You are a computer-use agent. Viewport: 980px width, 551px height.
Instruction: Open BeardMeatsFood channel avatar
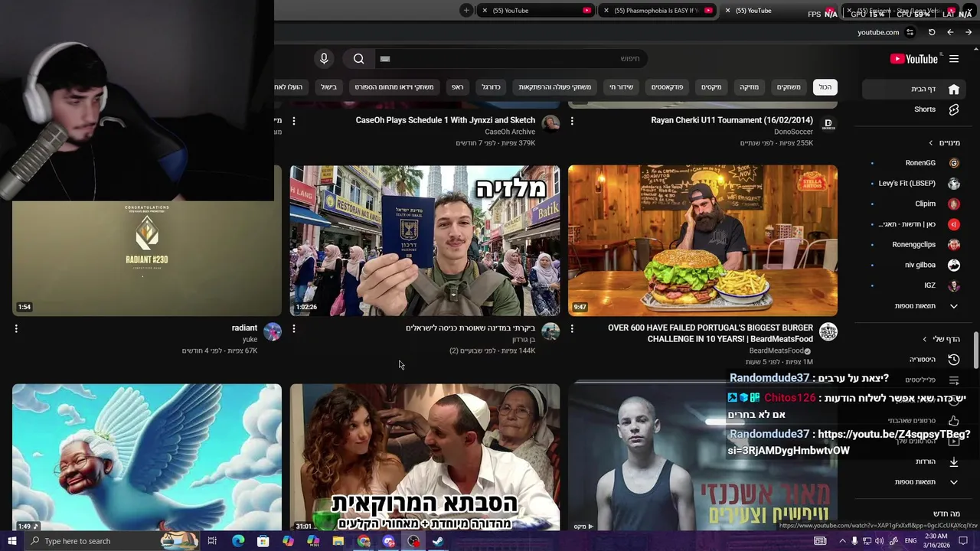pos(828,331)
